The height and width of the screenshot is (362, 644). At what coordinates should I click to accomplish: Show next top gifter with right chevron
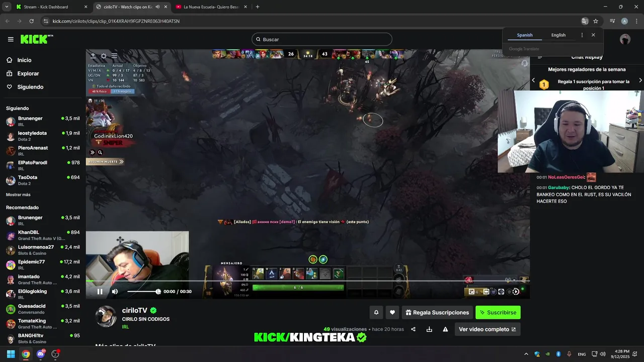pyautogui.click(x=640, y=80)
